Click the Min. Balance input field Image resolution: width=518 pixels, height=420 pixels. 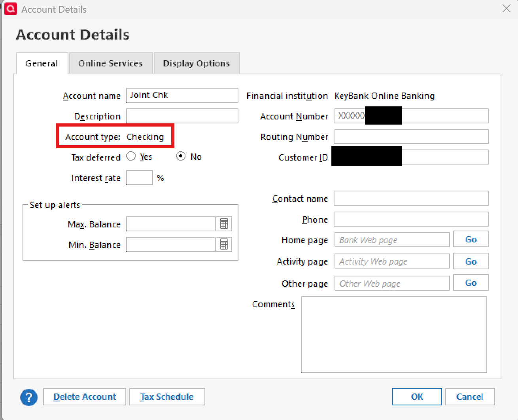(171, 244)
